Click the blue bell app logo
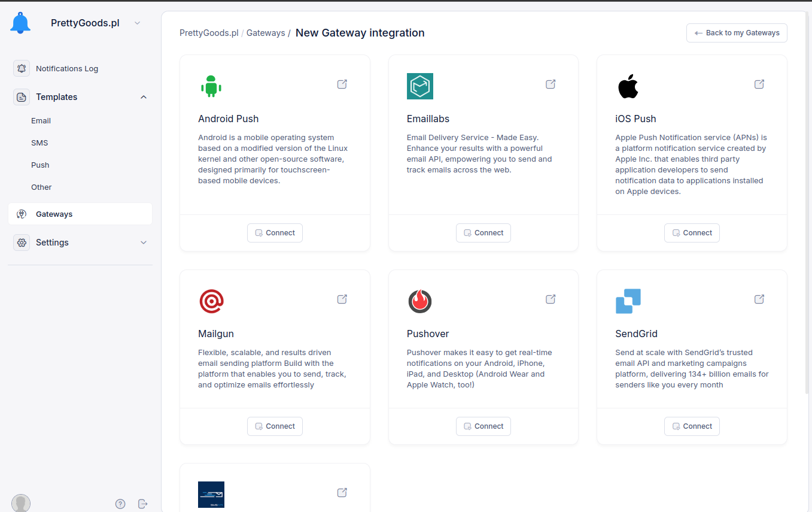Screen dimensions: 812x512 tap(20, 23)
